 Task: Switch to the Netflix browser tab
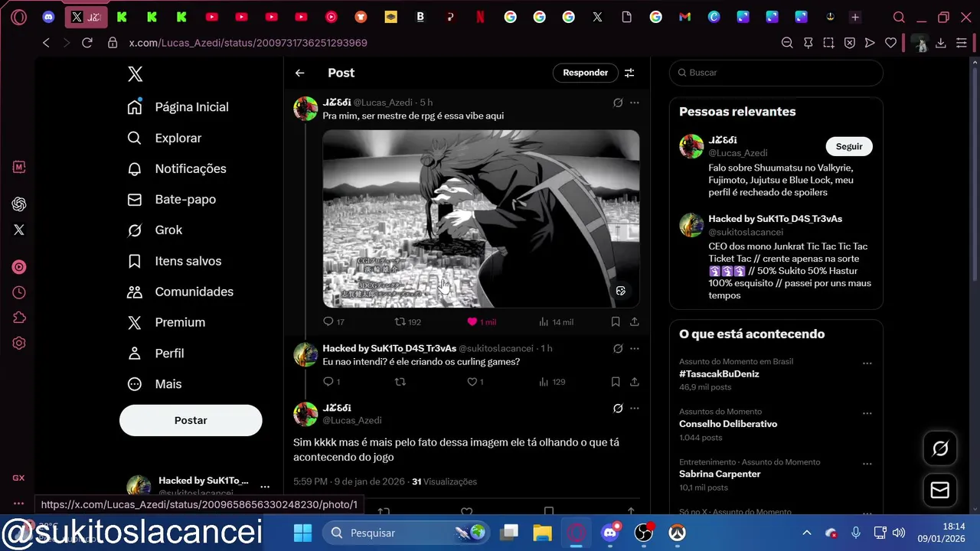(x=480, y=17)
